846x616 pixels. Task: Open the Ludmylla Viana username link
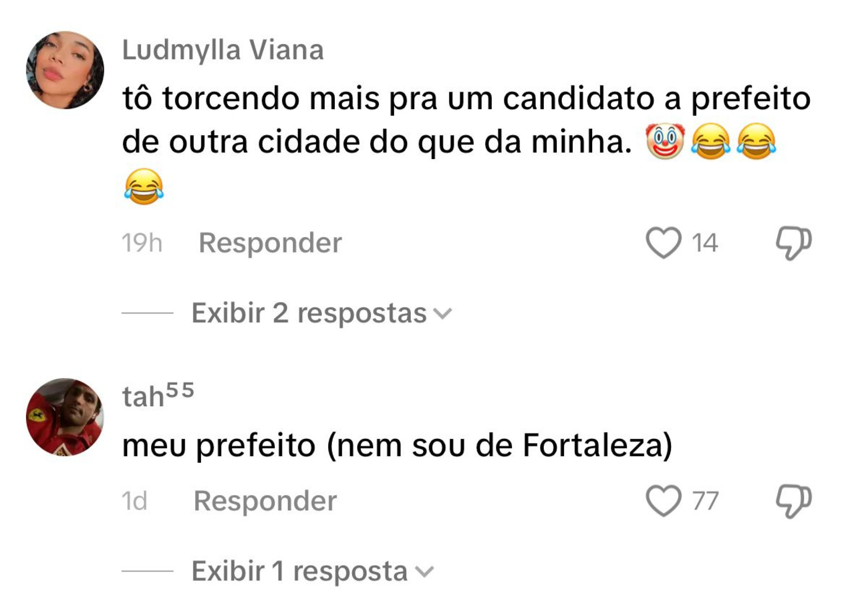coord(223,50)
